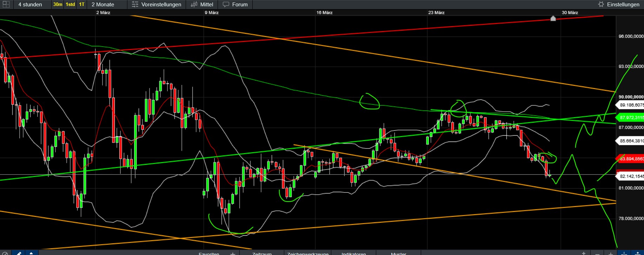Click the 30 März date label
644x255 pixels.
[570, 13]
